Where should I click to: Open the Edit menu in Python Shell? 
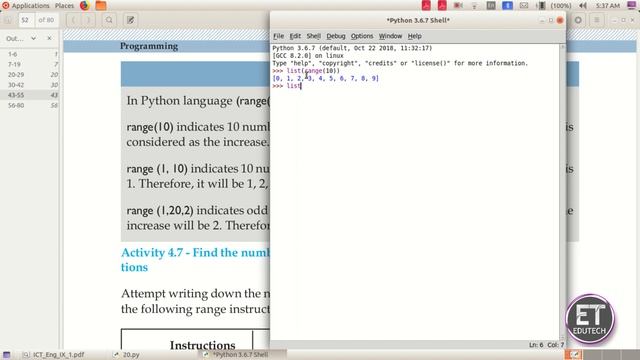coord(295,36)
